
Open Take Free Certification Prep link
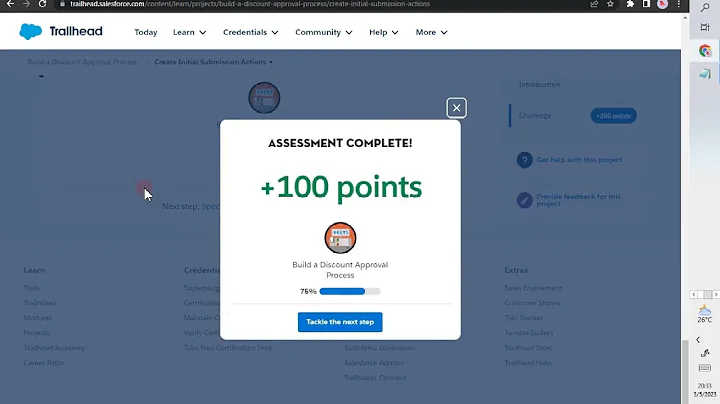(228, 348)
